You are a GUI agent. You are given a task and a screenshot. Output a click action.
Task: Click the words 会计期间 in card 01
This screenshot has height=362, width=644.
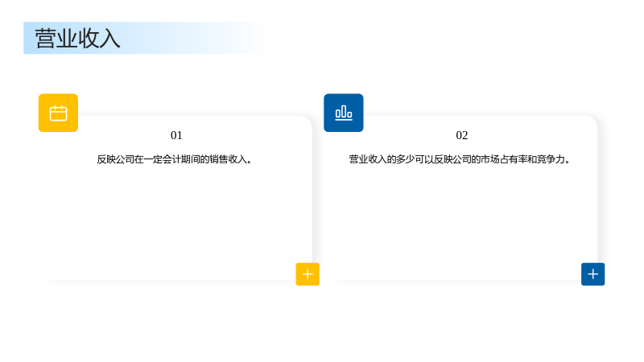[x=181, y=159]
